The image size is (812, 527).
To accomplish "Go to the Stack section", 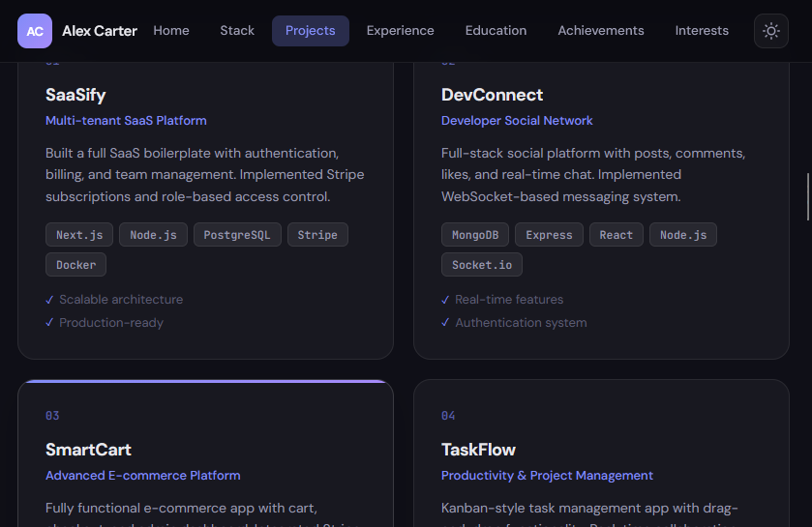I will [x=237, y=31].
